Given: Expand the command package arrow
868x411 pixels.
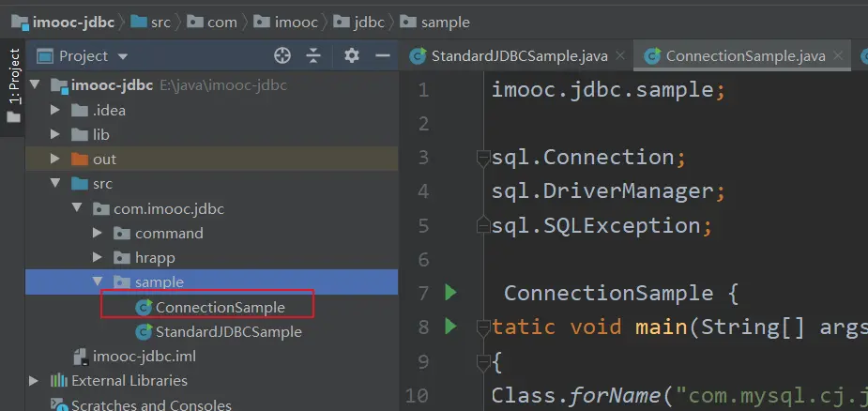Looking at the screenshot, I should [x=98, y=234].
